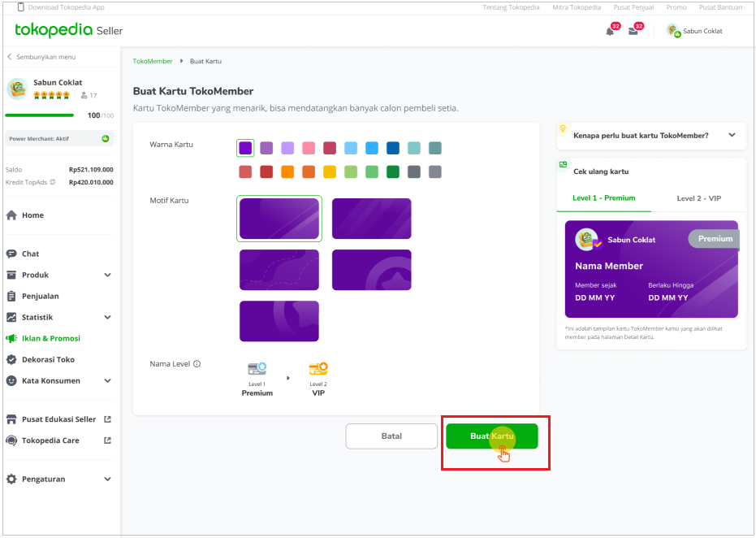
Task: Click the Batal button
Action: pyautogui.click(x=391, y=436)
